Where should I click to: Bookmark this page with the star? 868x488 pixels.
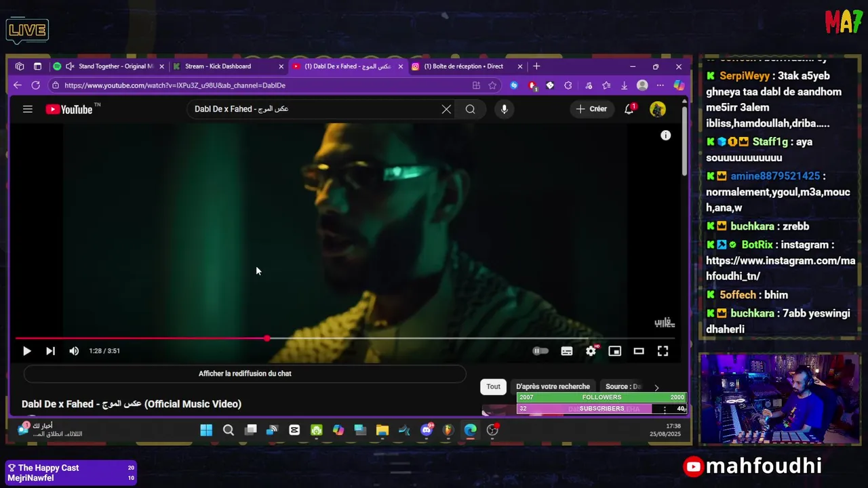[492, 85]
